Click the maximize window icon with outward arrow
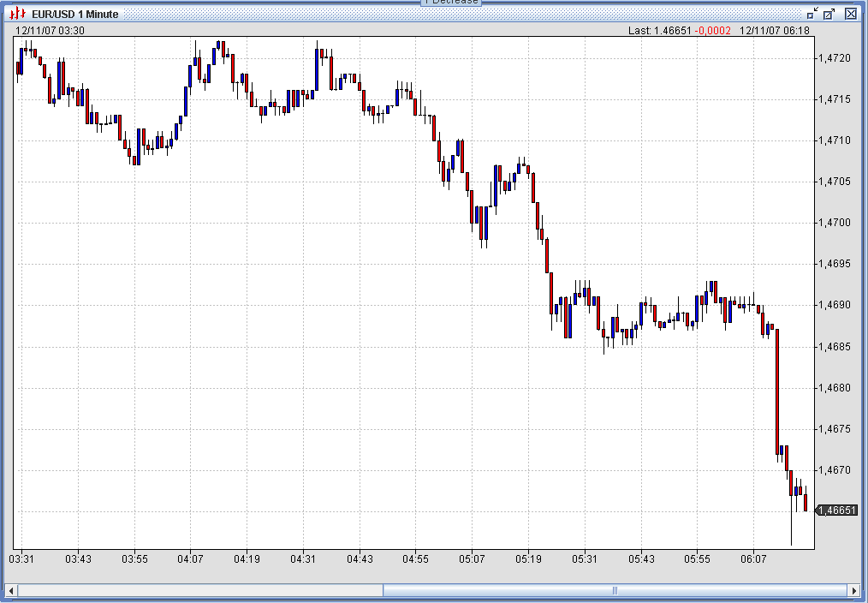The height and width of the screenshot is (603, 868). pos(829,14)
